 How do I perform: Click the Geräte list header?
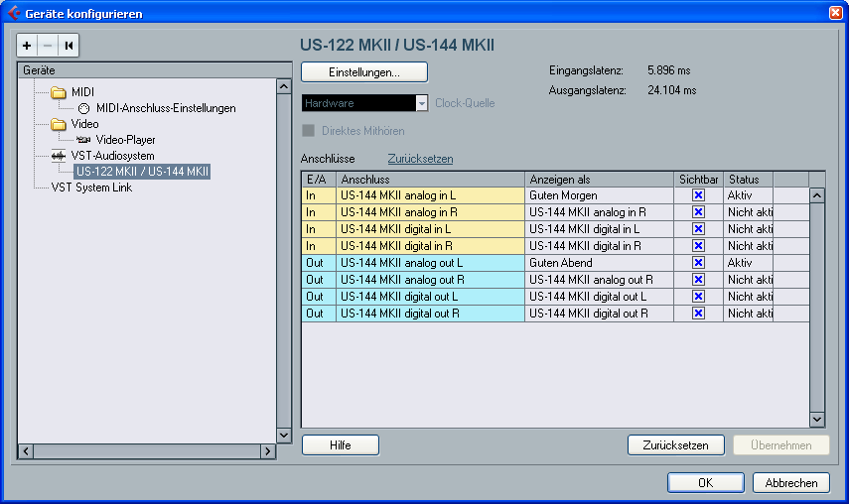[x=155, y=70]
